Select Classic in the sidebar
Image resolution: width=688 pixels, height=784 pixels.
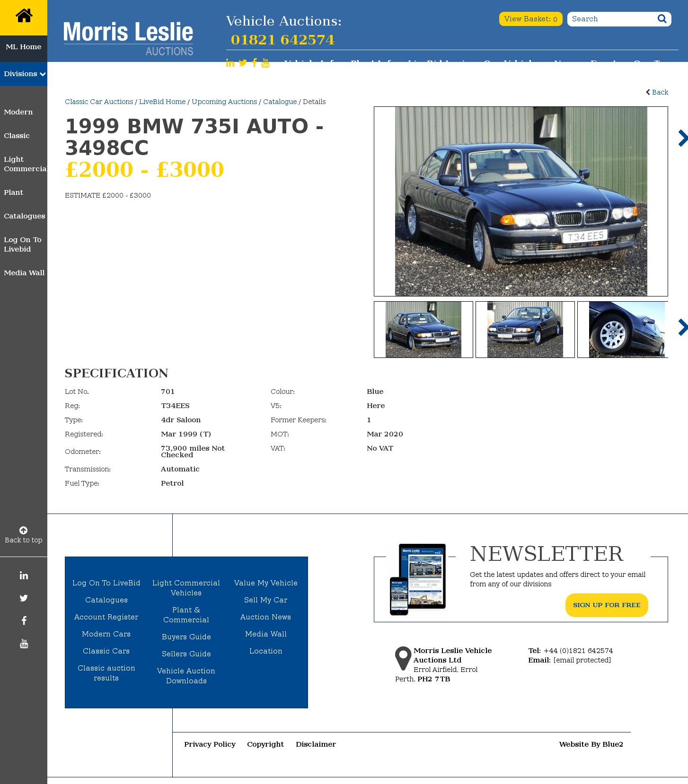point(17,136)
